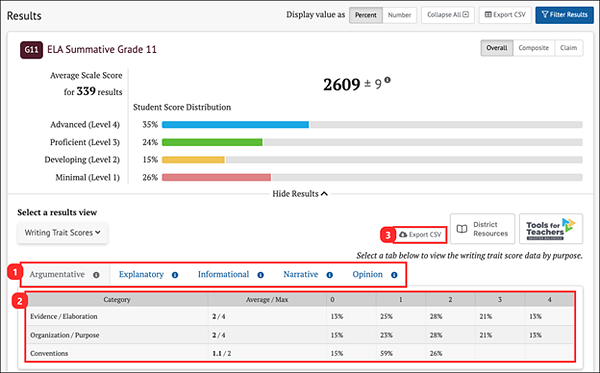Viewport: 600px width, 373px height.
Task: Click the Narrative tab info icon
Action: click(x=329, y=275)
